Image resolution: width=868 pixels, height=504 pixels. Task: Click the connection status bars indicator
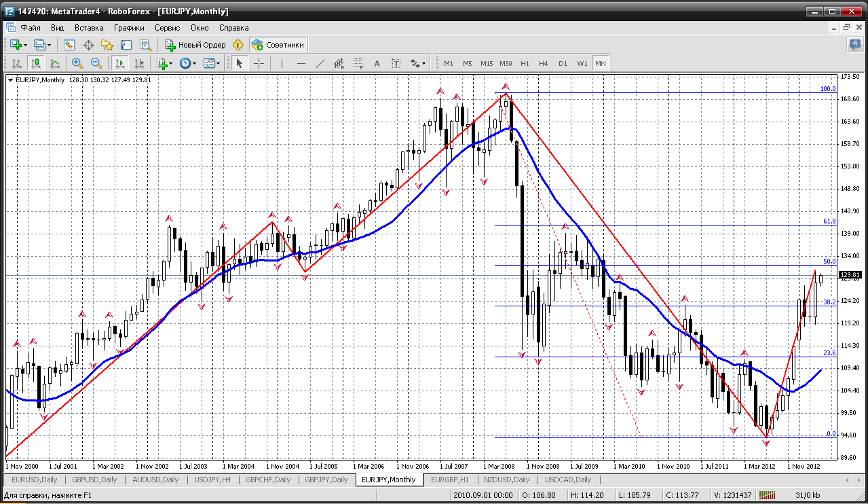tap(768, 495)
